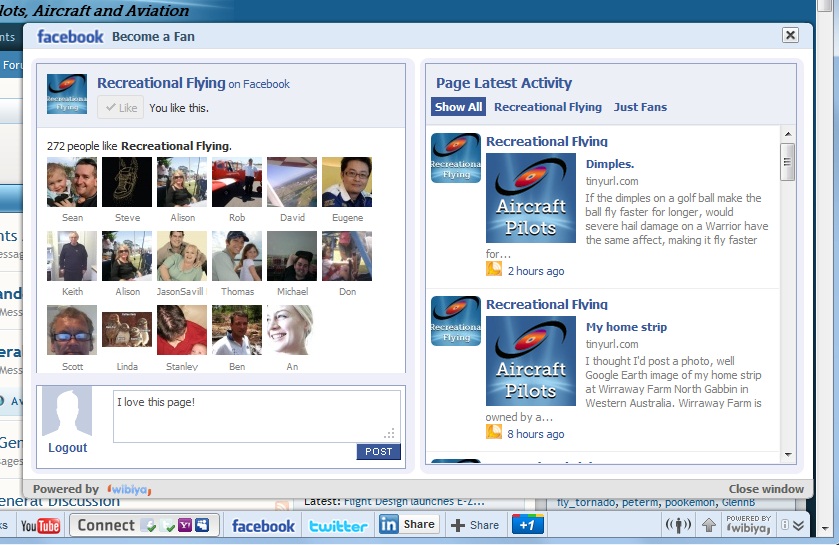Screen dimensions: 839x545
Task: Click the plus Share button in the toolbar
Action: pos(475,525)
